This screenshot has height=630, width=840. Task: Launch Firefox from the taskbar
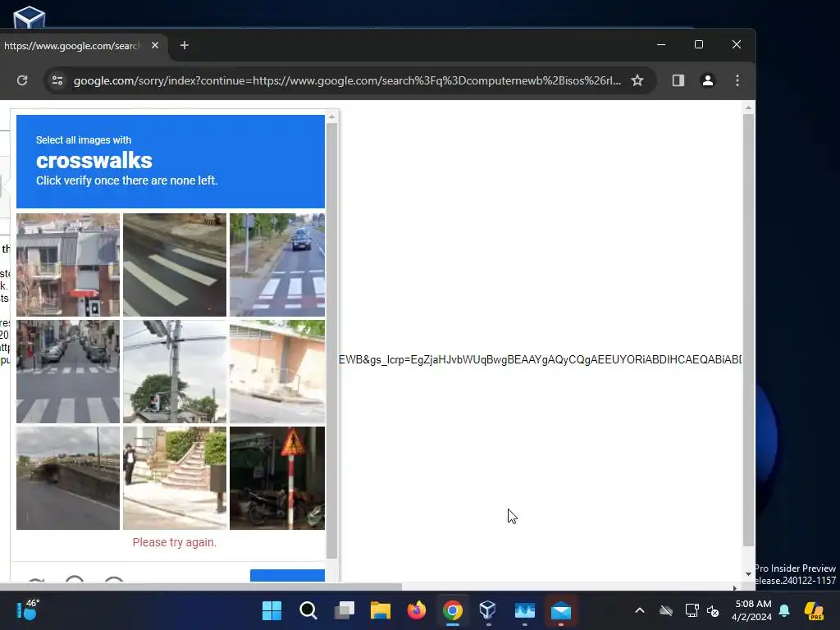tap(416, 610)
